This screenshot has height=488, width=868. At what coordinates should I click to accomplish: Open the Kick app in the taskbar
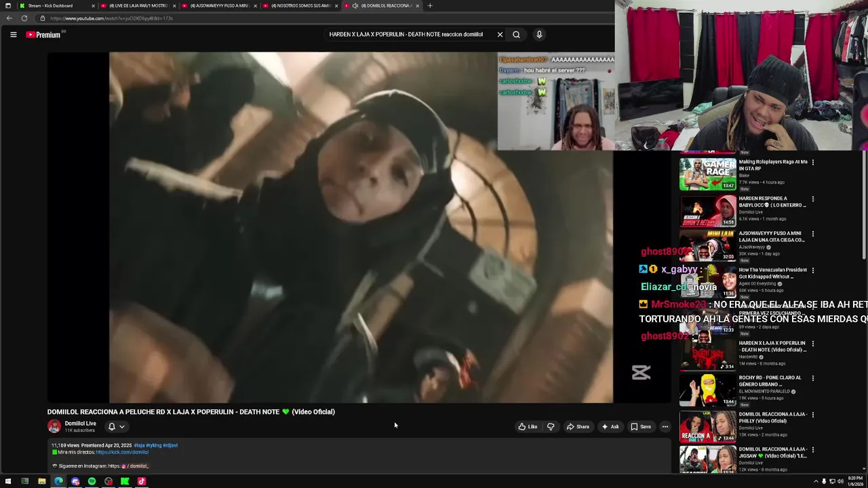tap(125, 481)
